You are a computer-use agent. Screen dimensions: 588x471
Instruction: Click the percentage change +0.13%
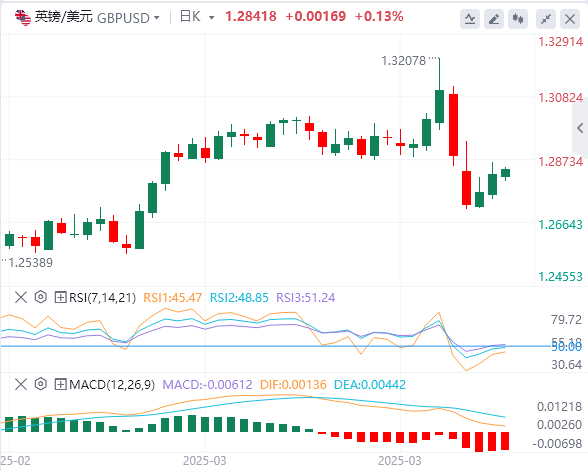[x=379, y=16]
